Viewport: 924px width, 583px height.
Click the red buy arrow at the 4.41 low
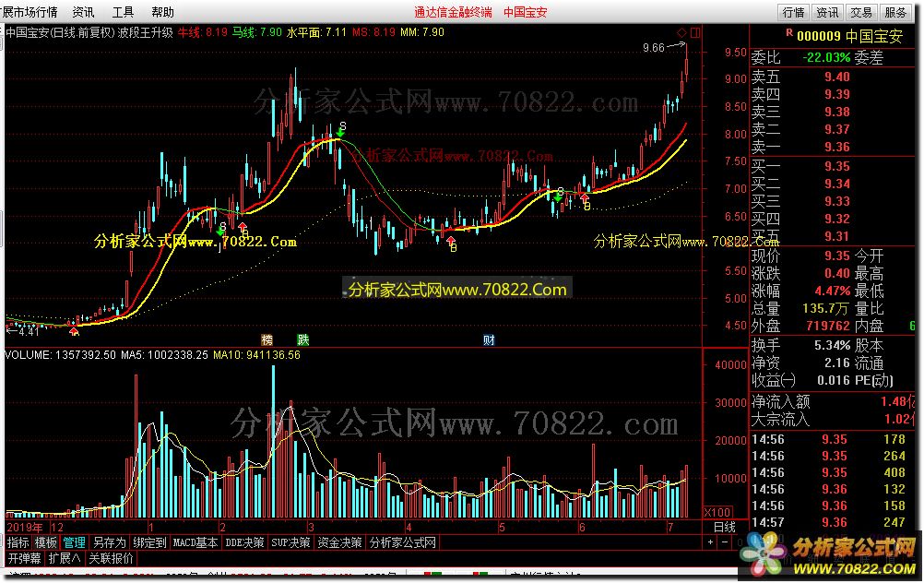click(74, 331)
